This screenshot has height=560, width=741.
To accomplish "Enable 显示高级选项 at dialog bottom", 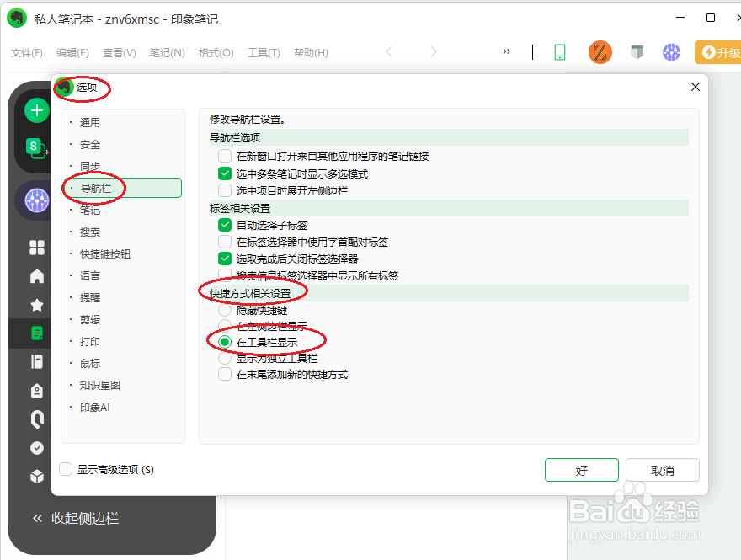I will pyautogui.click(x=65, y=470).
